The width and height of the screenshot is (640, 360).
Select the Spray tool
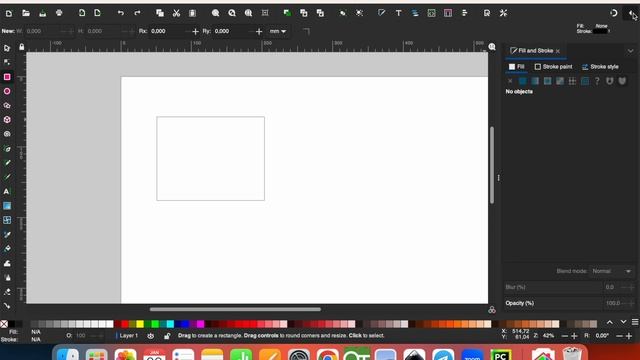coord(7,278)
